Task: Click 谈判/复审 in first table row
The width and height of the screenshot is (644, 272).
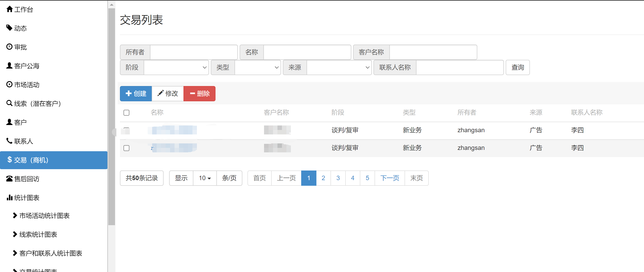Action: click(x=345, y=130)
